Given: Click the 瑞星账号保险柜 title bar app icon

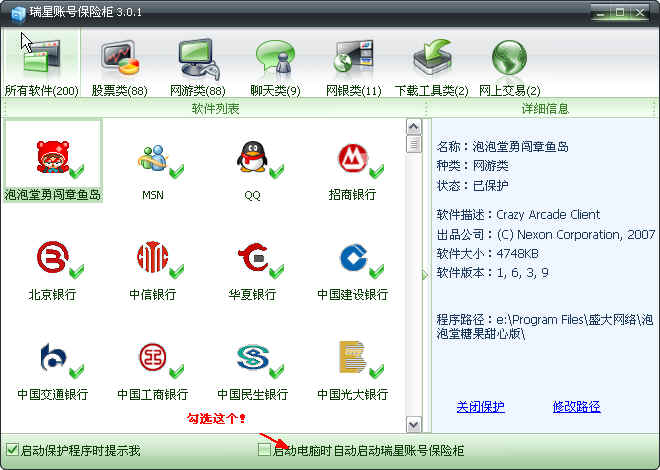Looking at the screenshot, I should pyautogui.click(x=19, y=13).
